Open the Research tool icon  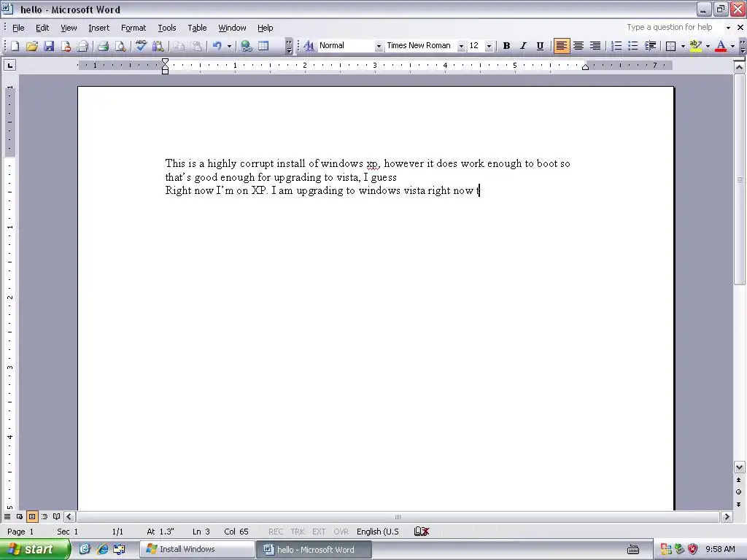[x=158, y=46]
